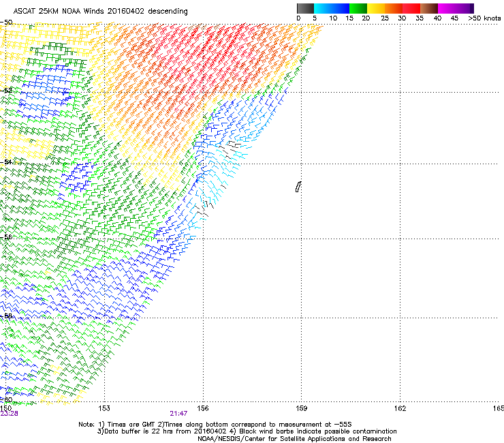Click the brown 35-40 knots legend swatch
This screenshot has height=443, width=504.
[429, 8]
